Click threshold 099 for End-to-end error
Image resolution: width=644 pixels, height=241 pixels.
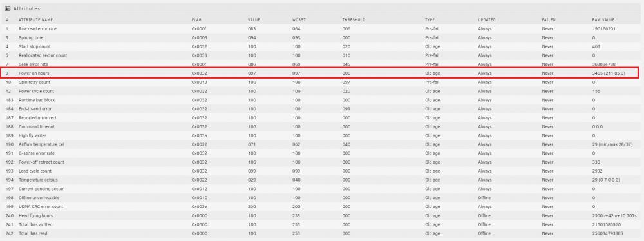coord(346,108)
